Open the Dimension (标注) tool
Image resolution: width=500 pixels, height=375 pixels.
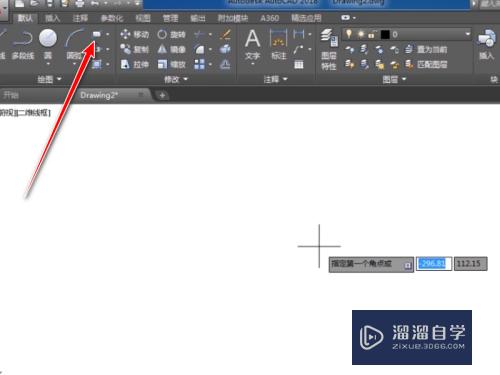[x=279, y=45]
